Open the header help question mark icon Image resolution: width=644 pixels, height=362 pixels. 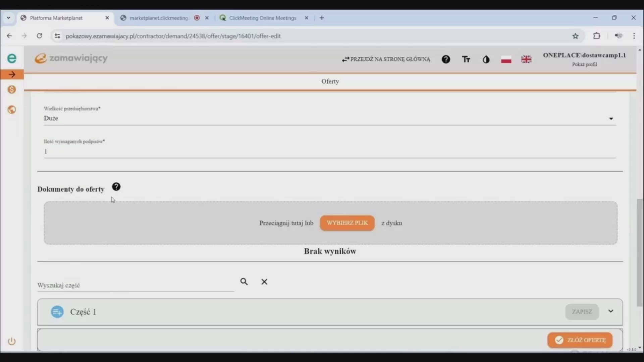(446, 59)
